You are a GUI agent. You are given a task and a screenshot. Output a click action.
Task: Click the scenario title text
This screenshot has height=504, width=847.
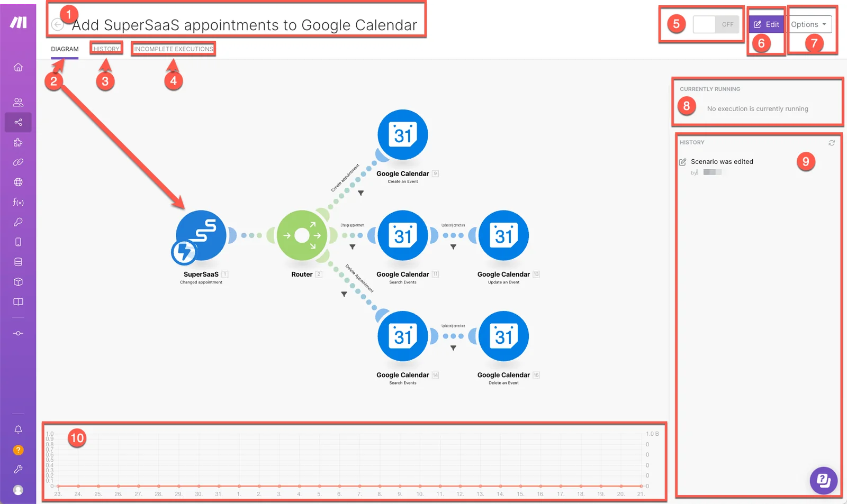point(245,25)
